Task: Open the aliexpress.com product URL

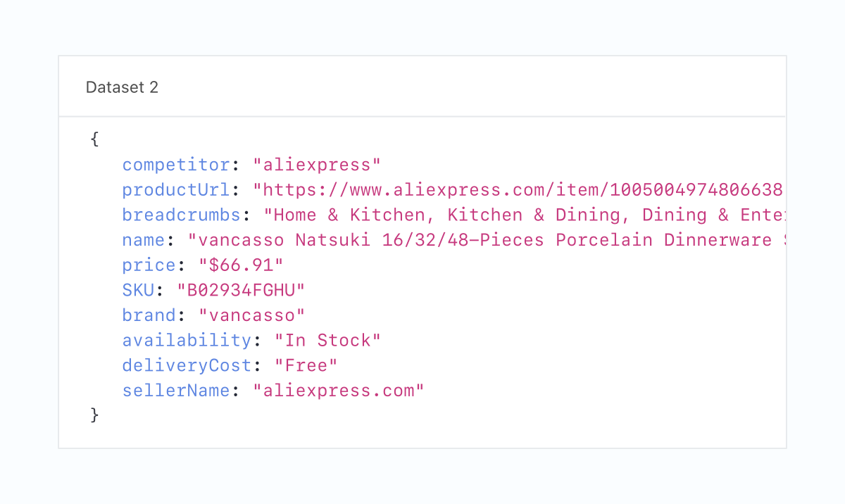Action: point(518,190)
